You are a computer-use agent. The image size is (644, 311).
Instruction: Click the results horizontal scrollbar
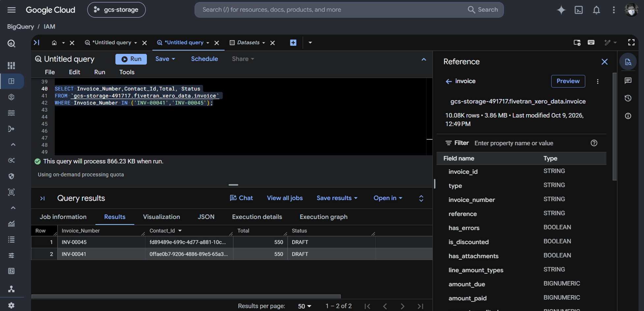click(186, 297)
